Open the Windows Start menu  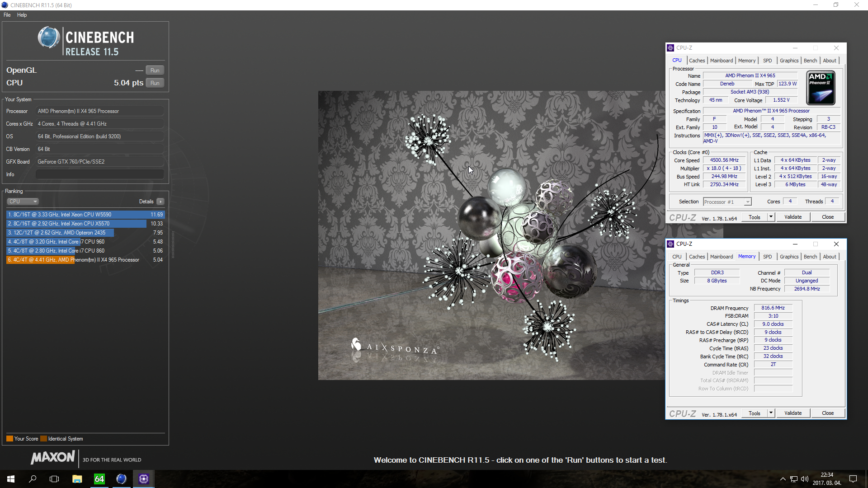[11, 479]
